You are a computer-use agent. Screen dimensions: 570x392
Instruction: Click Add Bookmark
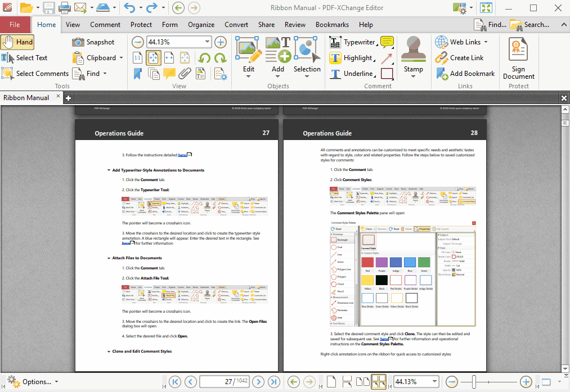(465, 73)
